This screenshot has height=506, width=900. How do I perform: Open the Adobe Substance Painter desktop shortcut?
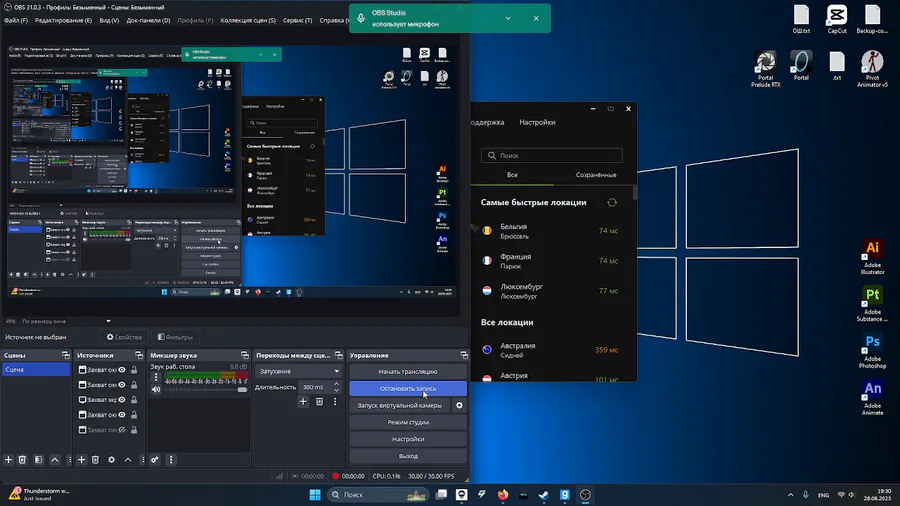pos(872,303)
